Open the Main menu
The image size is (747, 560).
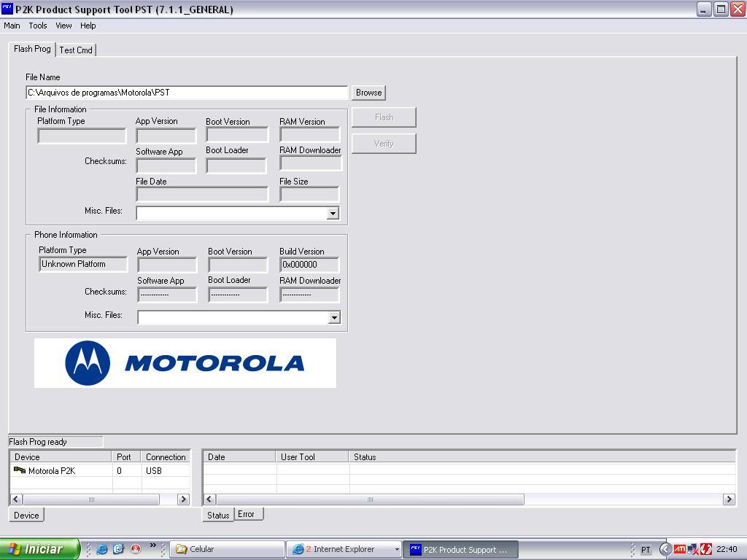coord(12,26)
